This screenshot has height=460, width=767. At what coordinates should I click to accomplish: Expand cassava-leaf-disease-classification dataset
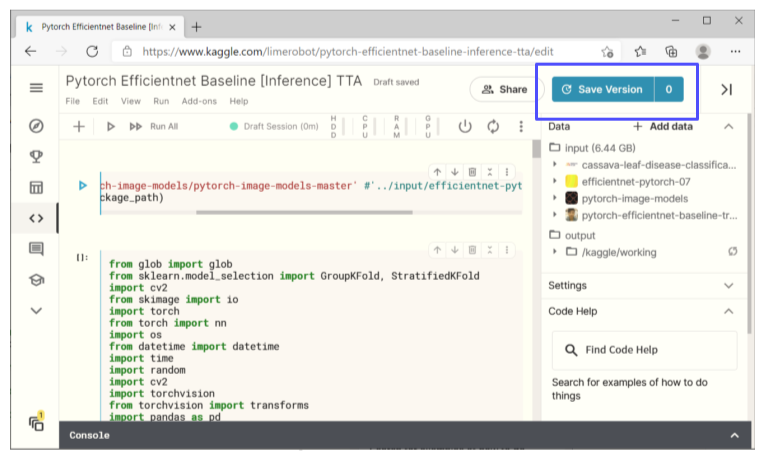[555, 165]
